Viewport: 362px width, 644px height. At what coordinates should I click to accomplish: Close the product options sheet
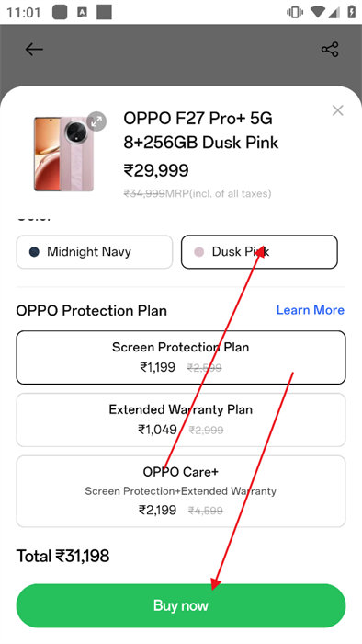pos(338,110)
